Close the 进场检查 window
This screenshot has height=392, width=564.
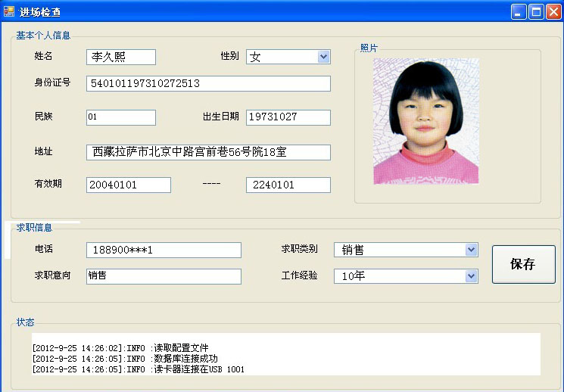point(553,12)
